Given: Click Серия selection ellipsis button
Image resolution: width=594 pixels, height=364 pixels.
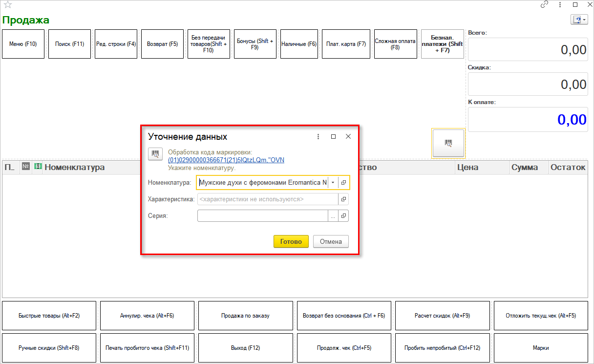Looking at the screenshot, I should [333, 216].
